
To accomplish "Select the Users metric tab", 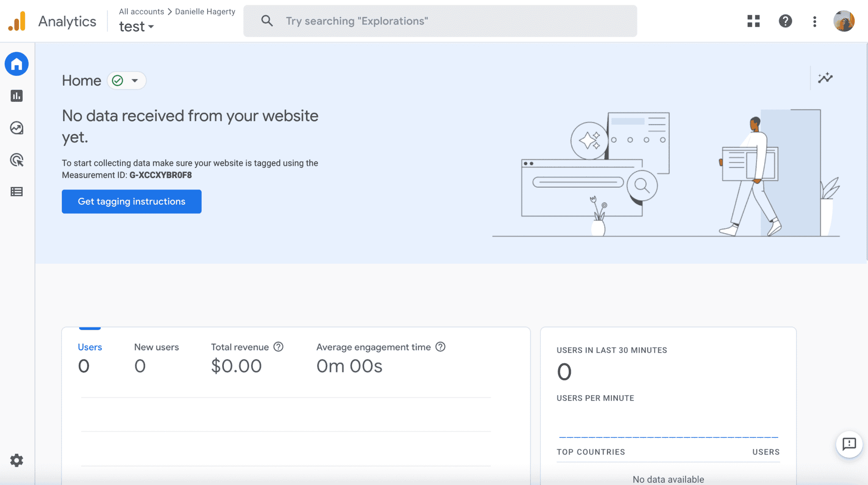I will (x=90, y=347).
